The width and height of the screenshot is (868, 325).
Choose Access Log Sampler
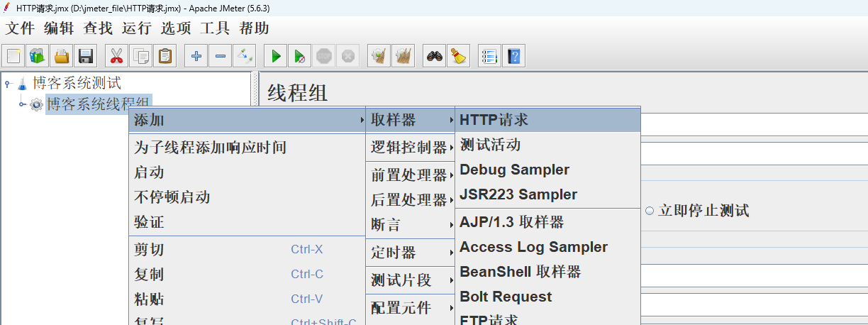coord(547,247)
